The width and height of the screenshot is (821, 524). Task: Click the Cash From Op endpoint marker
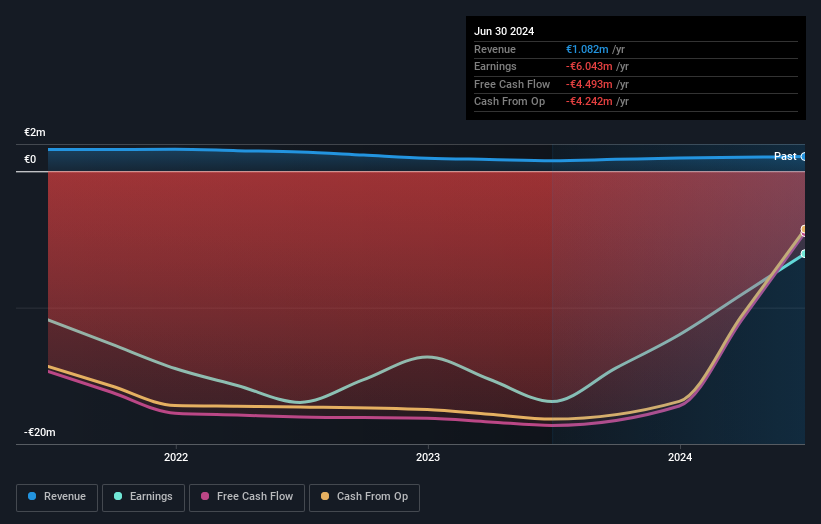804,229
